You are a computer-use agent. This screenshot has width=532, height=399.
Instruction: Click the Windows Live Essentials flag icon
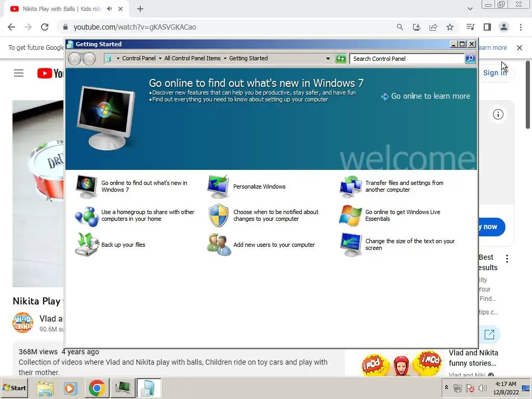351,216
